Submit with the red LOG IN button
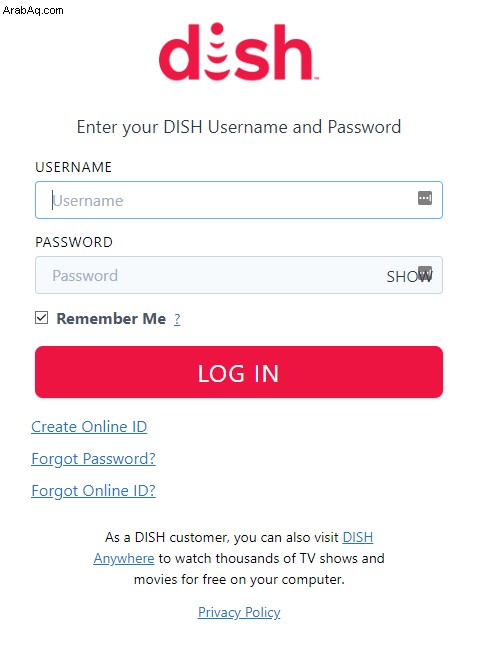The width and height of the screenshot is (481, 647). [x=239, y=372]
